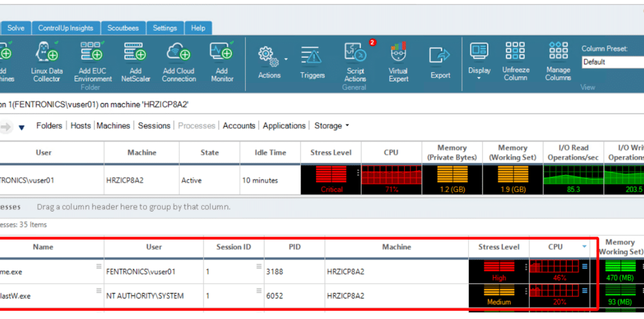Click the PID column header
The width and height of the screenshot is (644, 319).
click(294, 247)
